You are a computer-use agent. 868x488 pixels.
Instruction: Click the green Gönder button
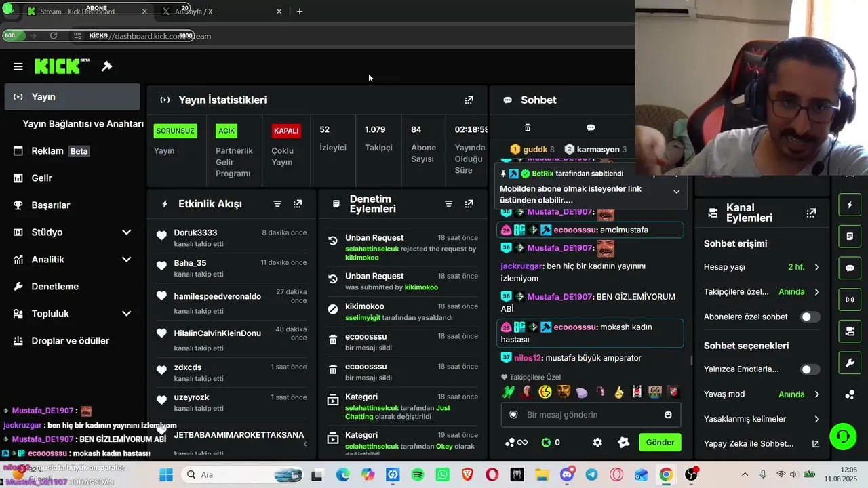tap(660, 443)
